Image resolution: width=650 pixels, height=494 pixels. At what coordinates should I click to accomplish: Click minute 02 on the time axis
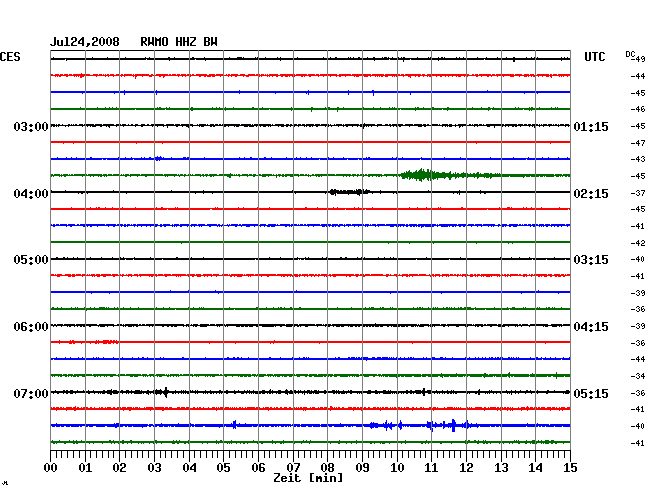coord(119,468)
